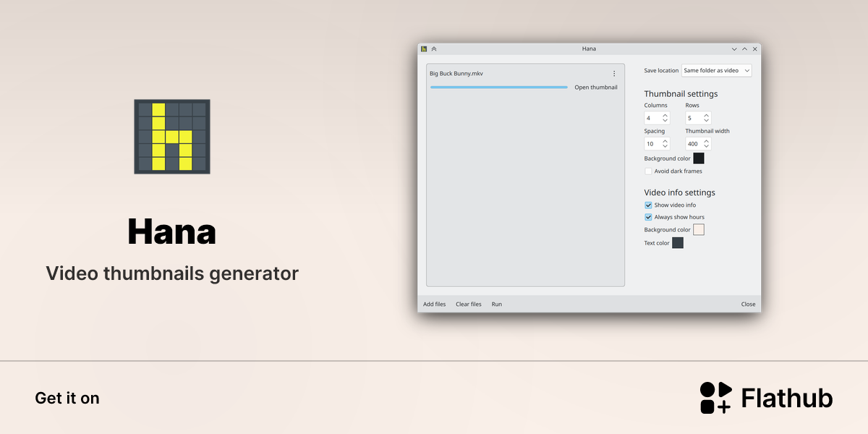Uncheck Always show hours

point(648,217)
